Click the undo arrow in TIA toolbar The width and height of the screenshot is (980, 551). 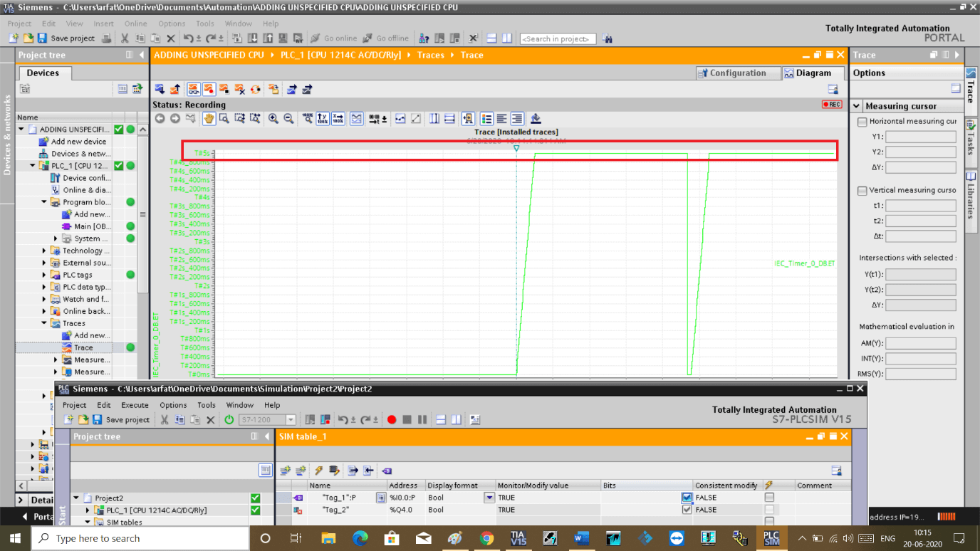point(188,38)
